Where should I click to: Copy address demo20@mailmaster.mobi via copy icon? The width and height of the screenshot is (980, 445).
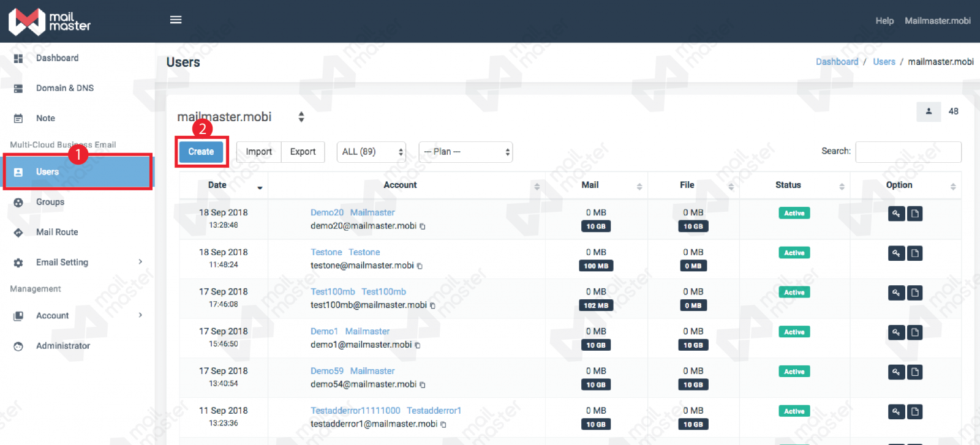click(x=423, y=226)
